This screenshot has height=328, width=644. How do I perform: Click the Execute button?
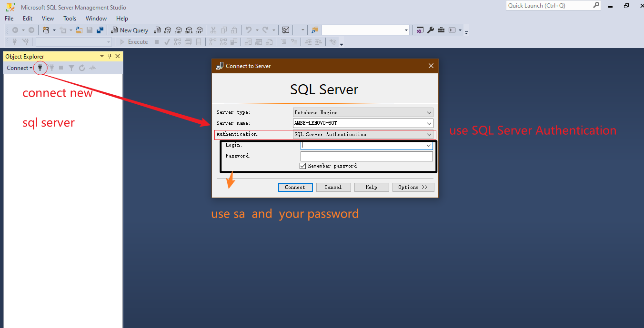(x=133, y=42)
